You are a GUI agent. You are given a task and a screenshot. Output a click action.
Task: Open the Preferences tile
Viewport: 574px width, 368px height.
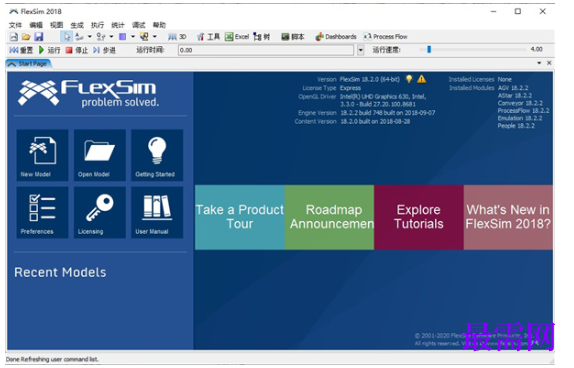click(42, 212)
